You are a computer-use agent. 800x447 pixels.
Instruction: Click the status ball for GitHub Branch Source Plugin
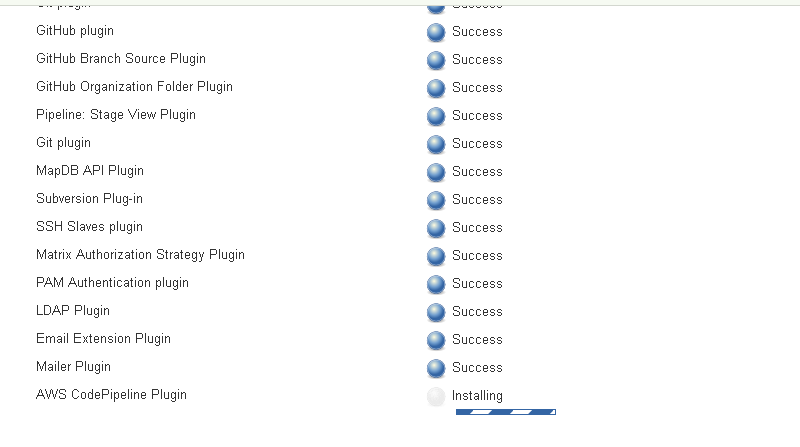click(436, 60)
